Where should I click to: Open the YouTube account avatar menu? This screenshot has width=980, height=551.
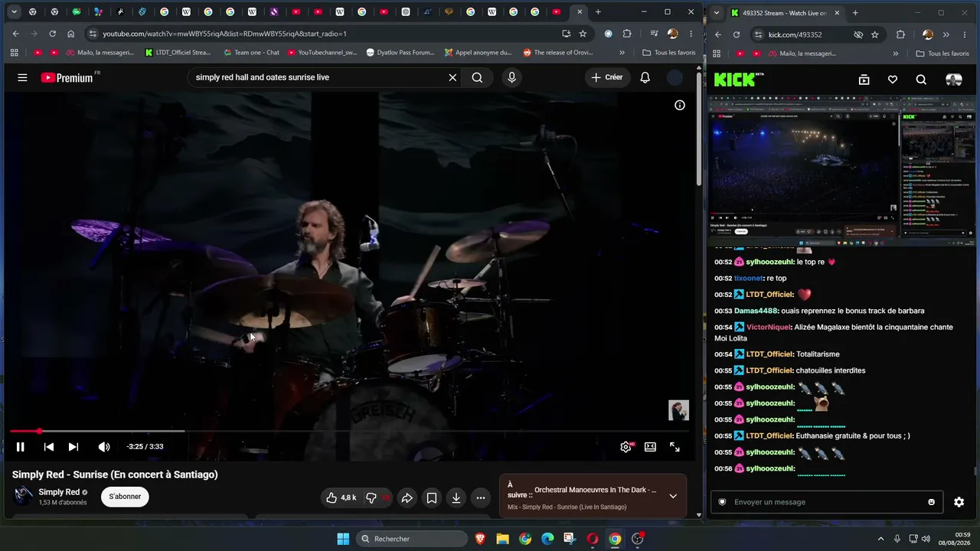[675, 77]
